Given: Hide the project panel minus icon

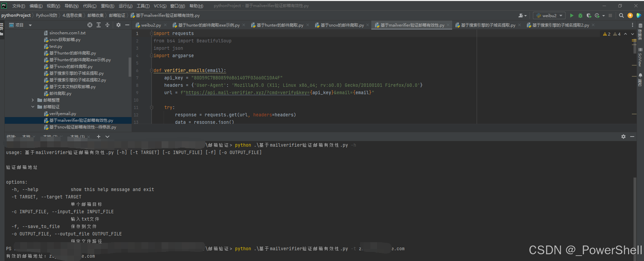Looking at the screenshot, I should (x=127, y=25).
